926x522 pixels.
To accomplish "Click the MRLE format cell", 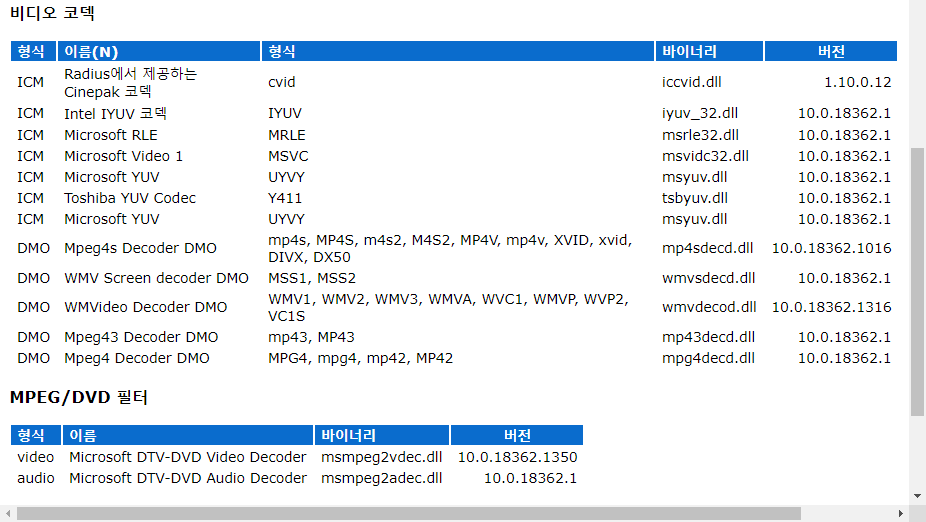I will point(287,135).
